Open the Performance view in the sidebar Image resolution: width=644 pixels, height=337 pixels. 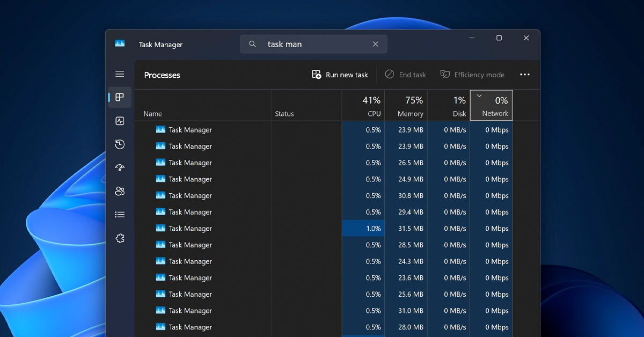120,121
